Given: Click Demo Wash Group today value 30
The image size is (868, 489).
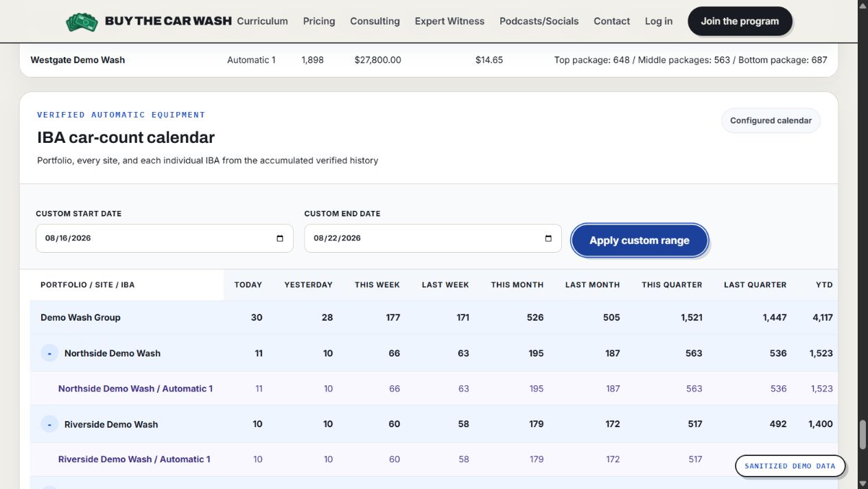Looking at the screenshot, I should [257, 317].
